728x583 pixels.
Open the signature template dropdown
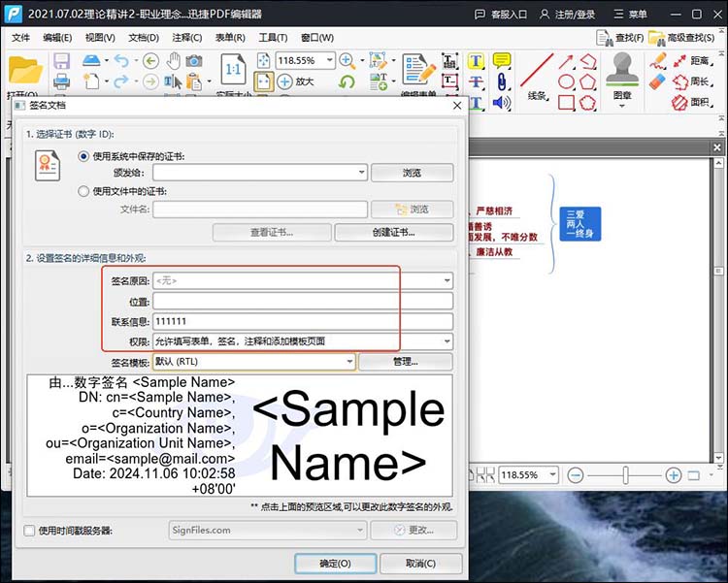coord(349,362)
